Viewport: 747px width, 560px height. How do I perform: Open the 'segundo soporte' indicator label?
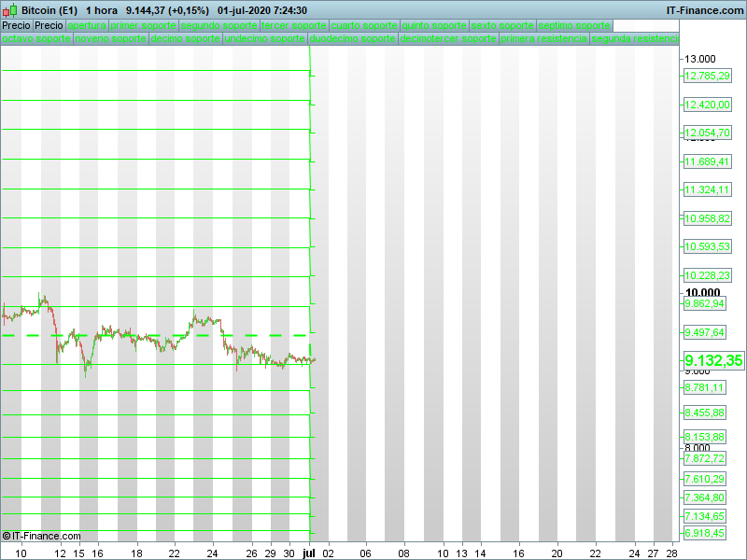(219, 26)
